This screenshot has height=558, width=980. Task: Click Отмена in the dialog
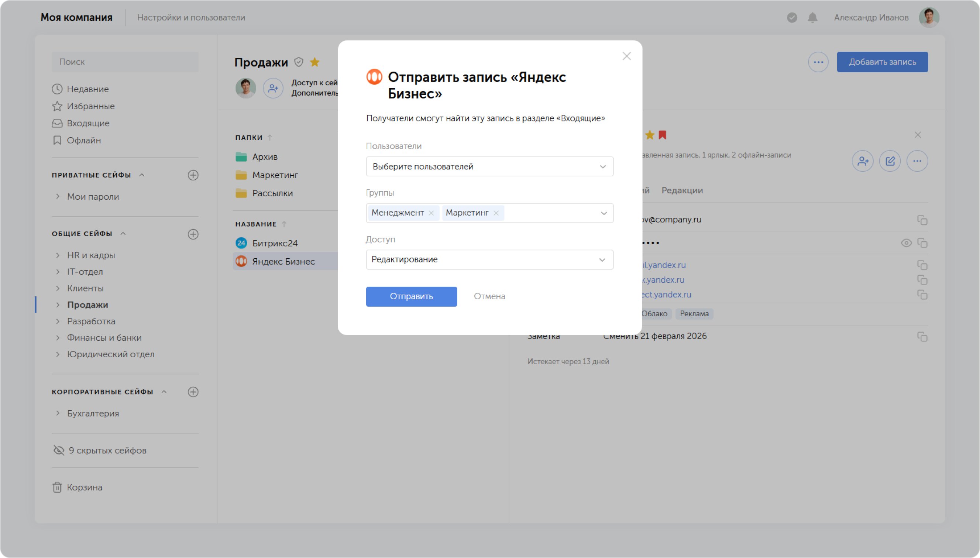489,296
